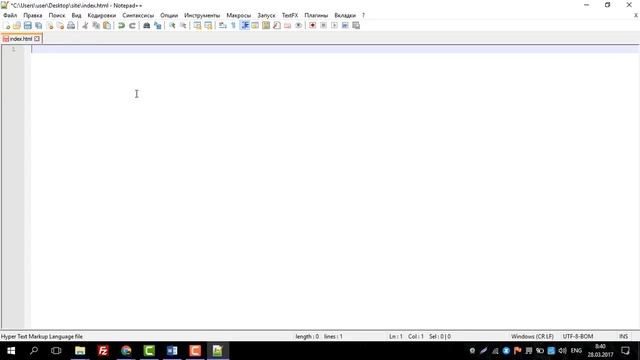Open taskbar search magnifier
640x360 pixels.
(34, 351)
